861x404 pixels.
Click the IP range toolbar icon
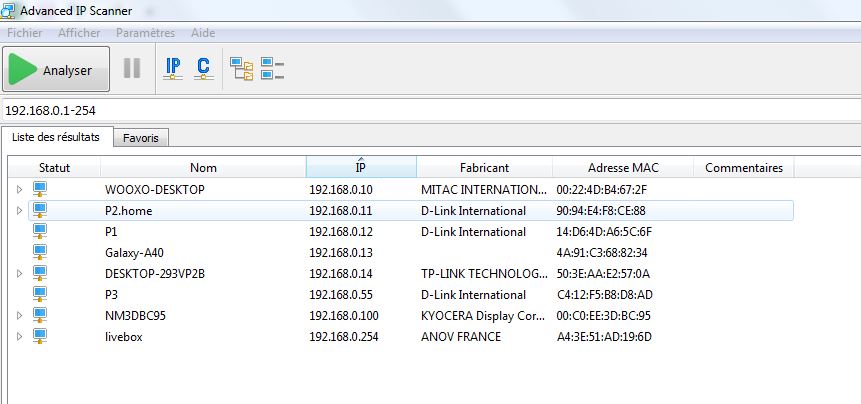173,69
